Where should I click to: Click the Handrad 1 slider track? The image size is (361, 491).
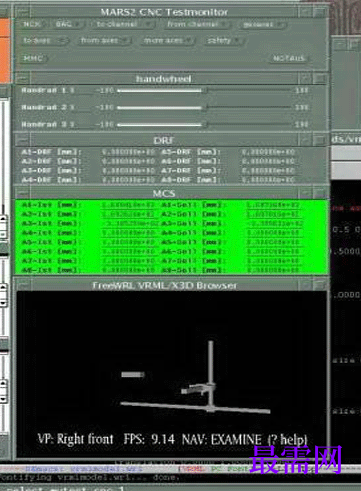pos(204,91)
